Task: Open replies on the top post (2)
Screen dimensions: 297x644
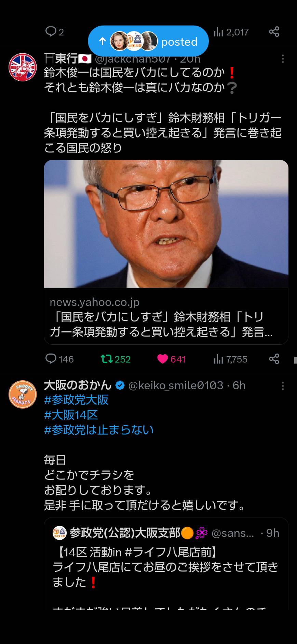Action: click(55, 32)
